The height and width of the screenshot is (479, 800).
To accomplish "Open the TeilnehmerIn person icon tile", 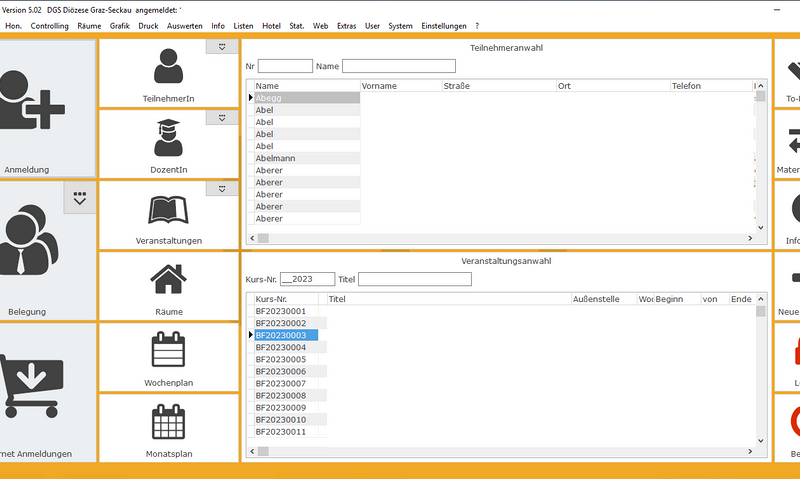I will [169, 67].
